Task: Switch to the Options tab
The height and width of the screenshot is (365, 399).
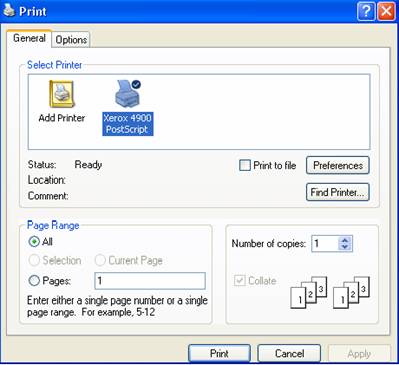Action: coord(71,40)
